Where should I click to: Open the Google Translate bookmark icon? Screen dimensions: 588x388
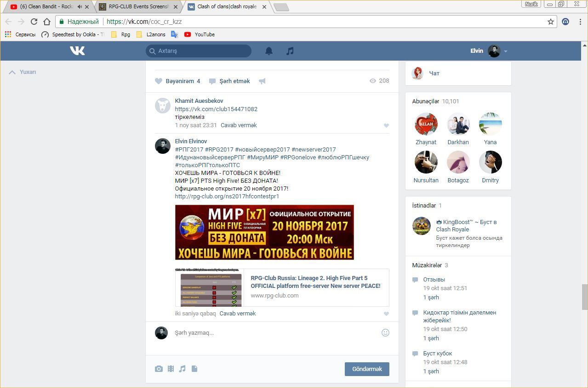[x=174, y=34]
